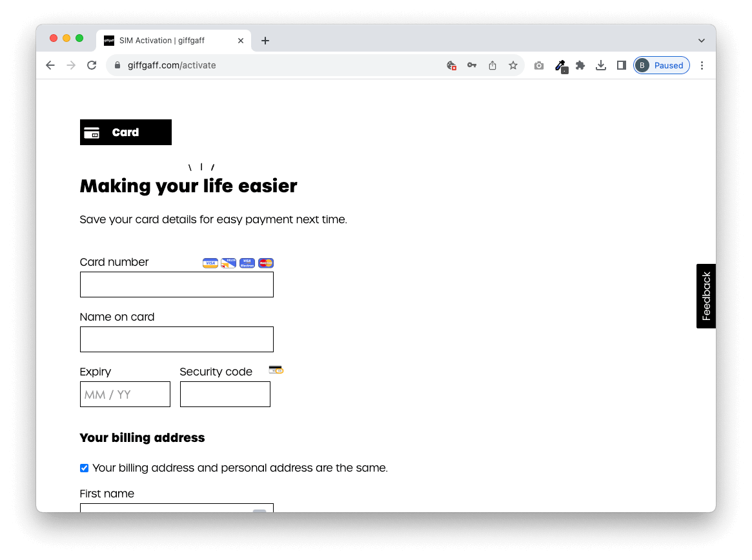Image resolution: width=752 pixels, height=560 pixels.
Task: Open the Extensions puzzle menu
Action: click(x=580, y=65)
